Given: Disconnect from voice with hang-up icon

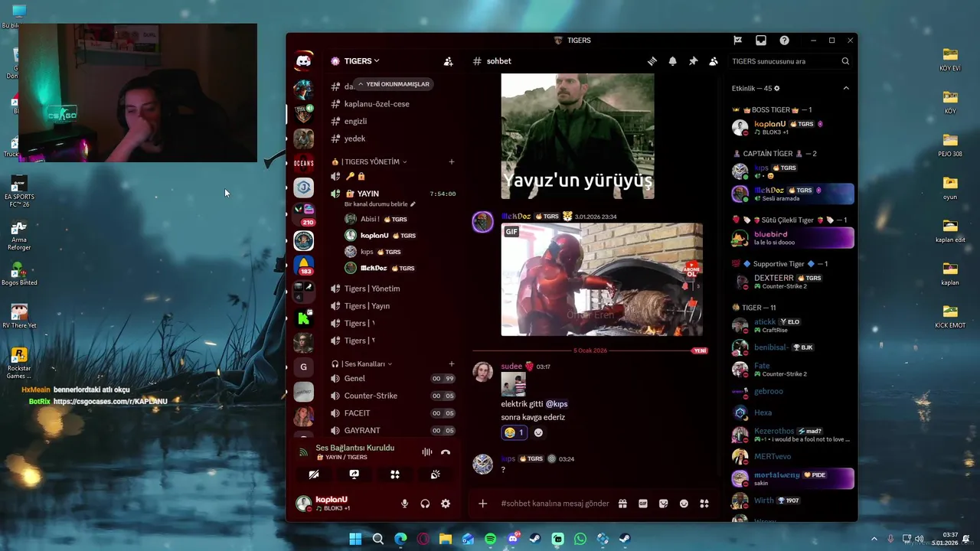Looking at the screenshot, I should 446,452.
